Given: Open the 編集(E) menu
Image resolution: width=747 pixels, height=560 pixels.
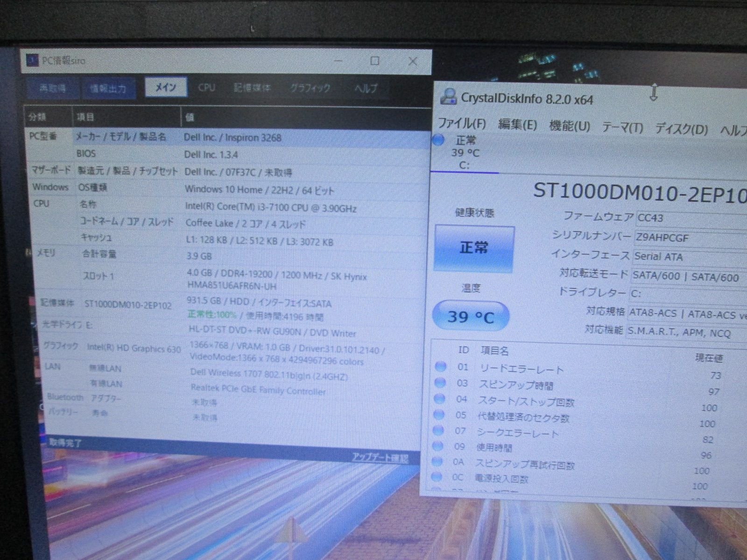Looking at the screenshot, I should point(518,125).
